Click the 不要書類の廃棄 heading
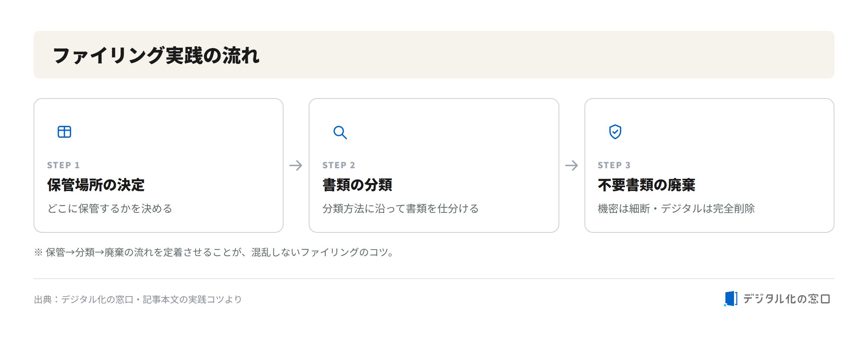Viewport: 868px width, 340px height. click(646, 185)
